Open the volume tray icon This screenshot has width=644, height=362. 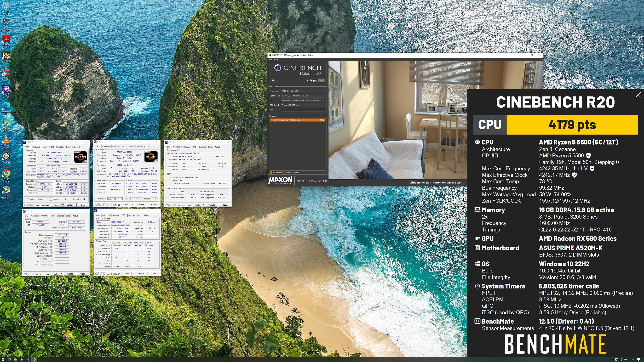pos(621,359)
